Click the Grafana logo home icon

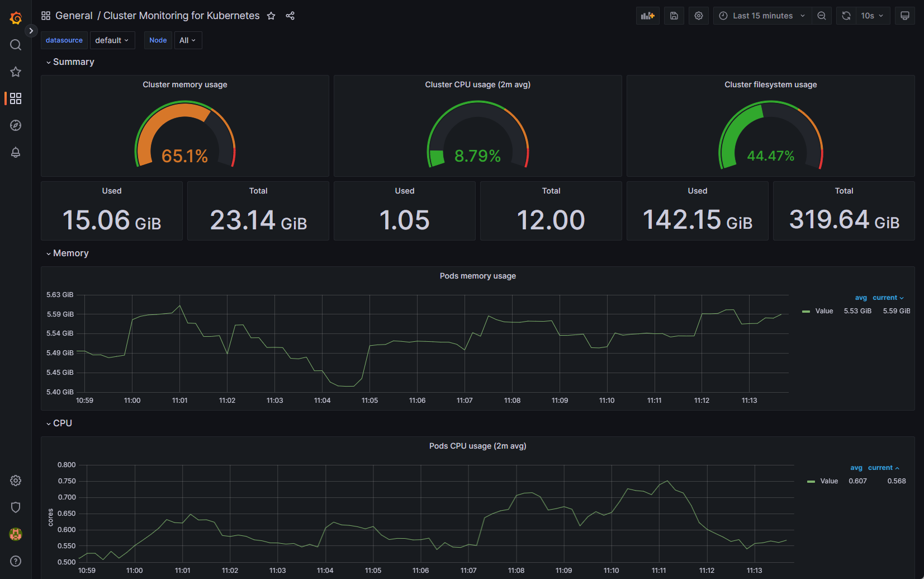[x=16, y=18]
